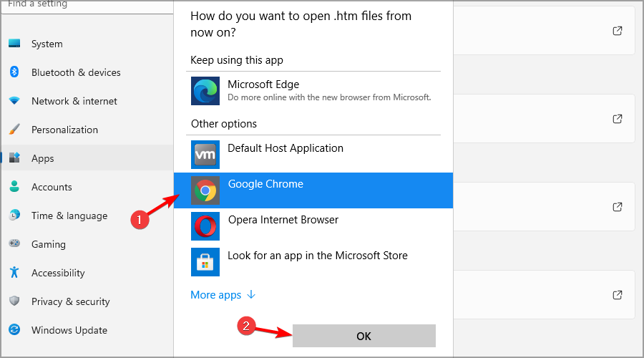Open Bluetooth & devices settings
644x358 pixels.
[87, 72]
